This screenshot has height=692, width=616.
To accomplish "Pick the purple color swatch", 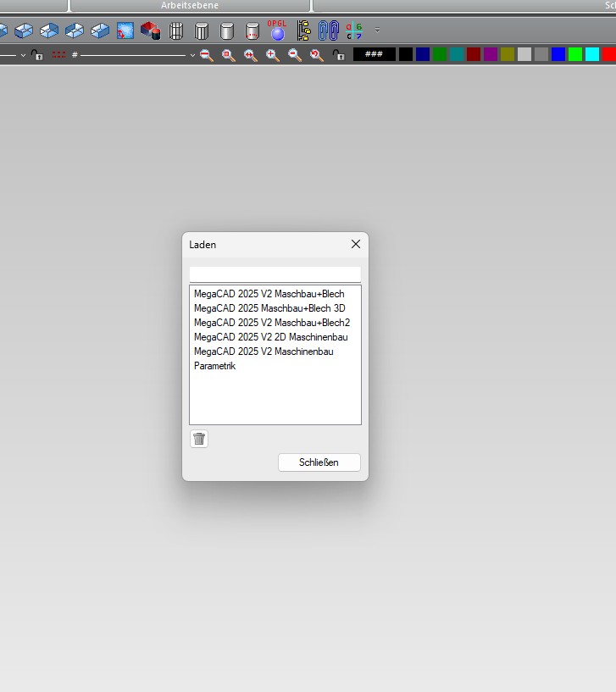I will 491,54.
